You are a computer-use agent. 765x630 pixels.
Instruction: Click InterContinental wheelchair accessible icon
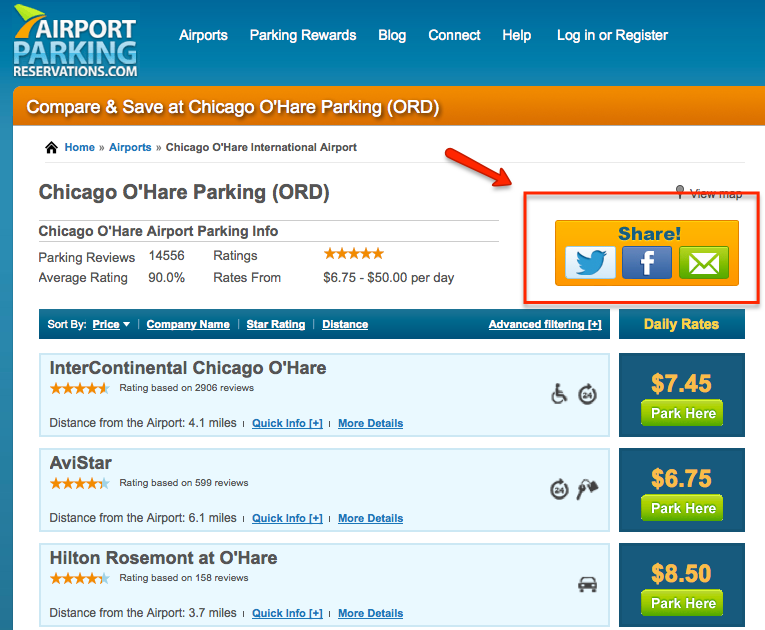[x=559, y=394]
